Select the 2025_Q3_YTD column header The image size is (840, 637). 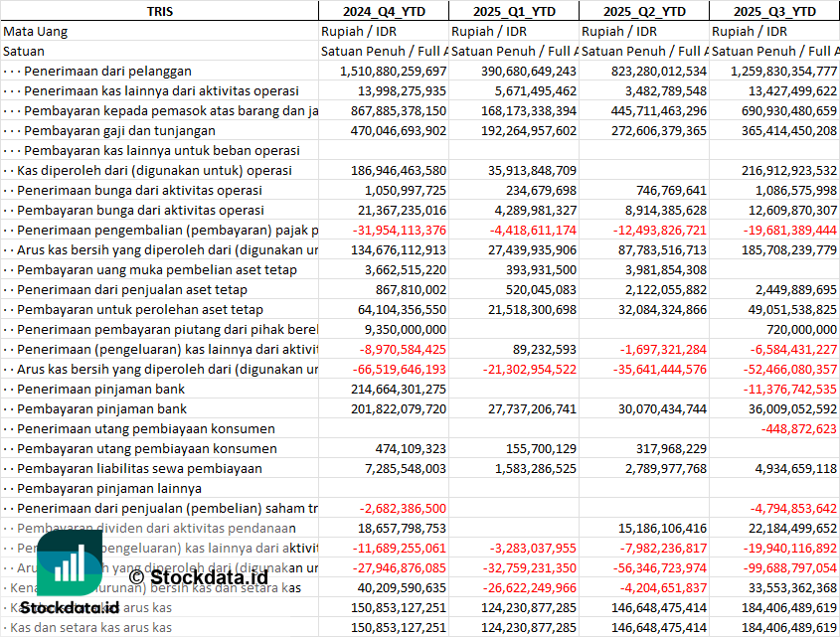tap(774, 11)
